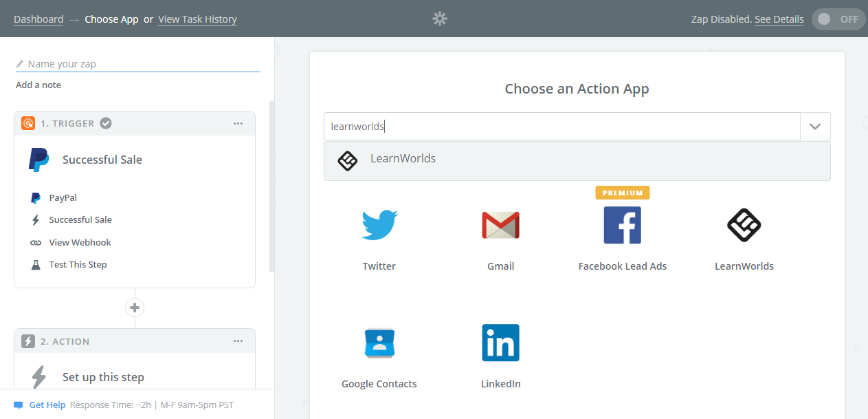Screen dimensions: 868x419
Task: Choose the LinkedIn app icon
Action: pyautogui.click(x=500, y=343)
